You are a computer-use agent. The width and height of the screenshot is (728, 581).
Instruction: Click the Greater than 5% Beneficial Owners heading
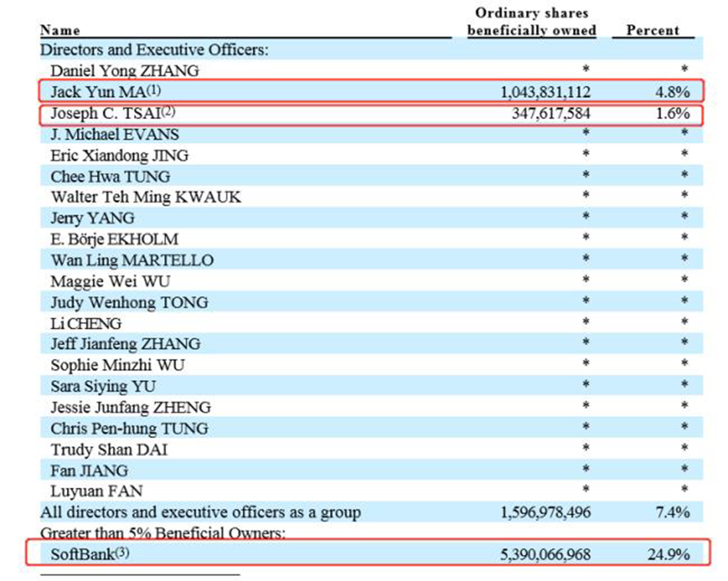click(x=163, y=533)
